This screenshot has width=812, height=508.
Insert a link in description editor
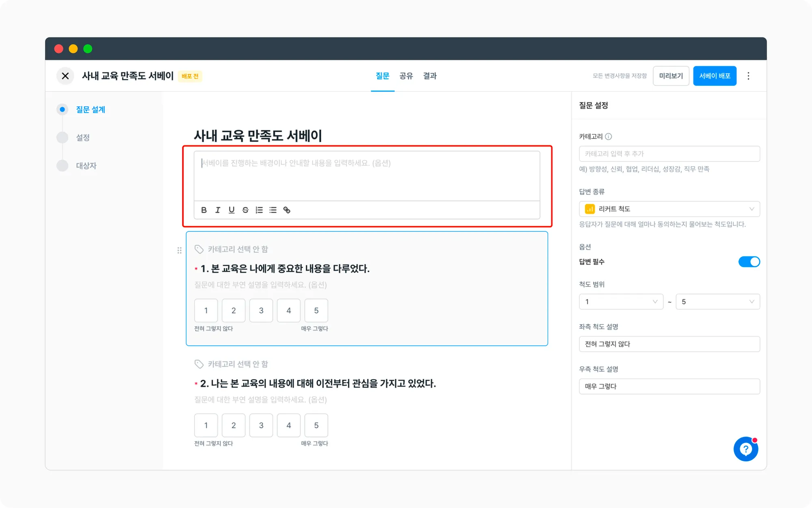(x=287, y=210)
